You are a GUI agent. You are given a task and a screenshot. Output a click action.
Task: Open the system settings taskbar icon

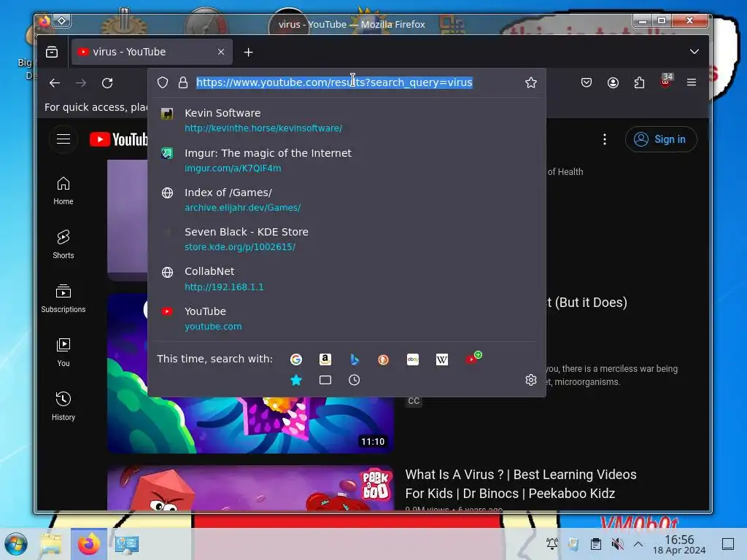[x=126, y=544]
